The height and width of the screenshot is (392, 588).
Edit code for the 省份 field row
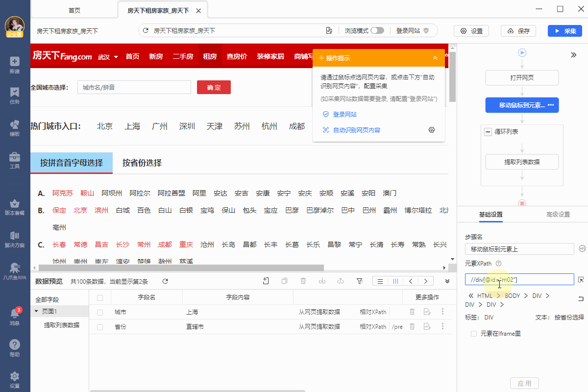pos(427,326)
